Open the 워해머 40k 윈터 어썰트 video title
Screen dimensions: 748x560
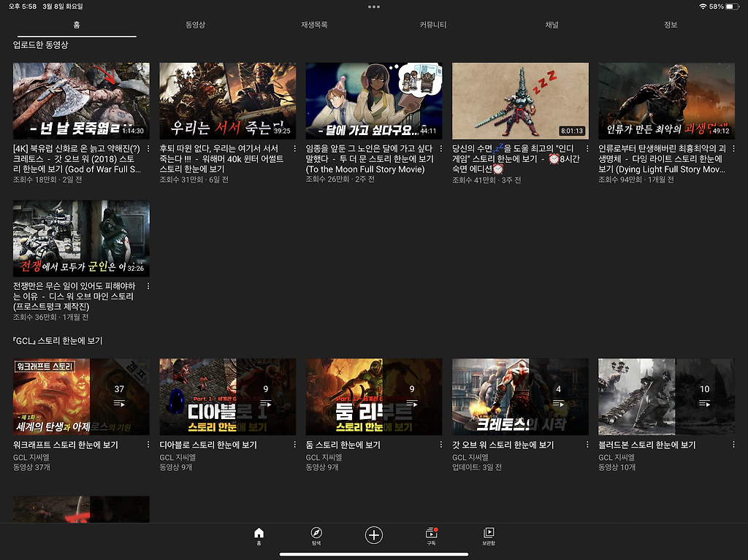click(x=221, y=159)
